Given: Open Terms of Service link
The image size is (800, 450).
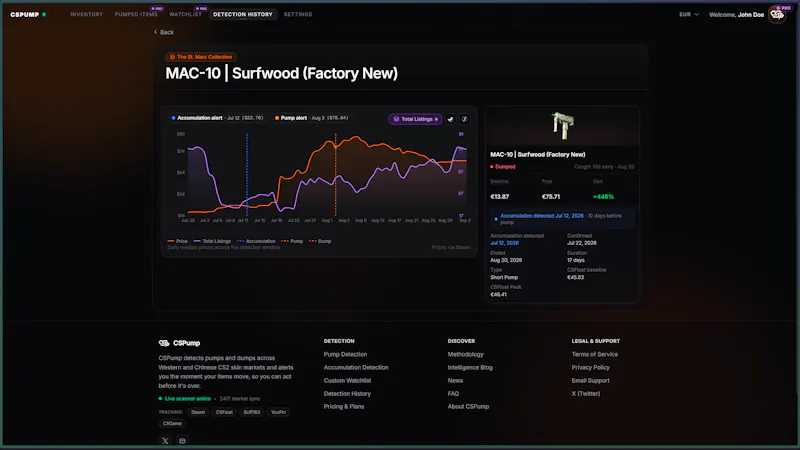Looking at the screenshot, I should pyautogui.click(x=594, y=354).
